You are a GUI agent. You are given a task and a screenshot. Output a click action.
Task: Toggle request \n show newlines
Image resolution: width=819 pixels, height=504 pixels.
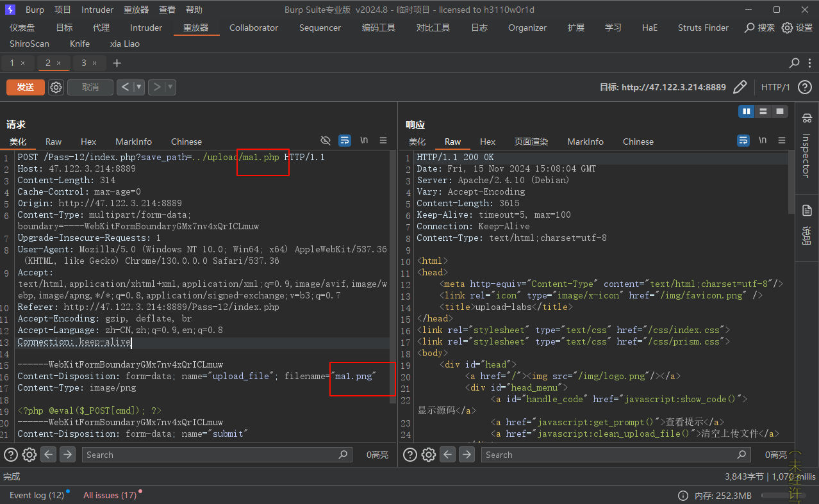click(x=364, y=140)
